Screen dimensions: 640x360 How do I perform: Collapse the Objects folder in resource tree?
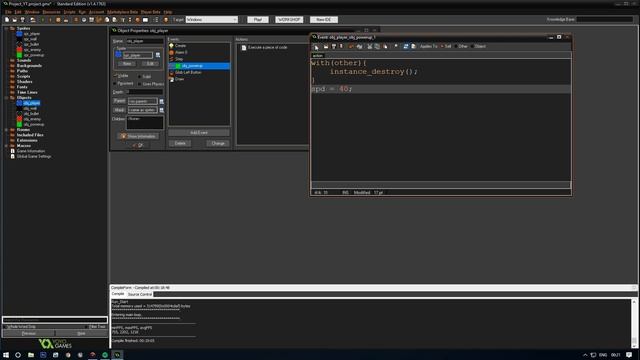pyautogui.click(x=7, y=98)
